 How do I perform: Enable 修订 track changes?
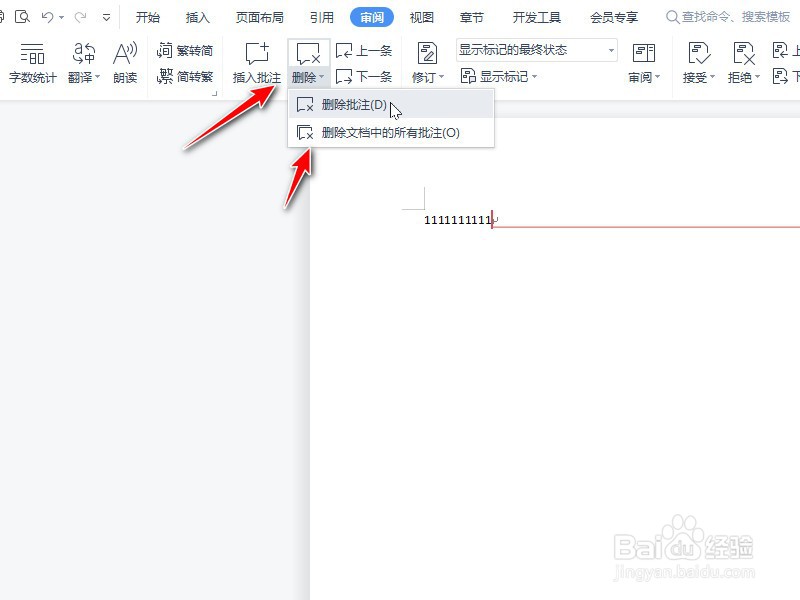426,62
